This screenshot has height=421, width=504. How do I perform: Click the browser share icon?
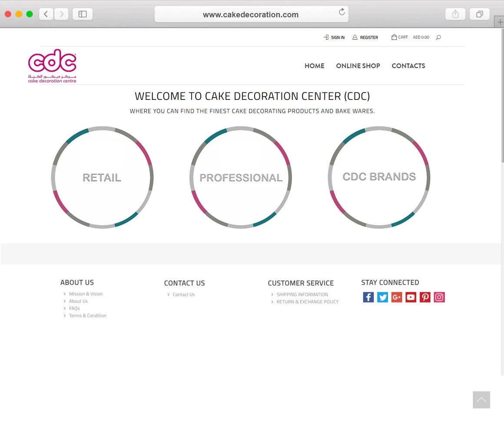455,14
